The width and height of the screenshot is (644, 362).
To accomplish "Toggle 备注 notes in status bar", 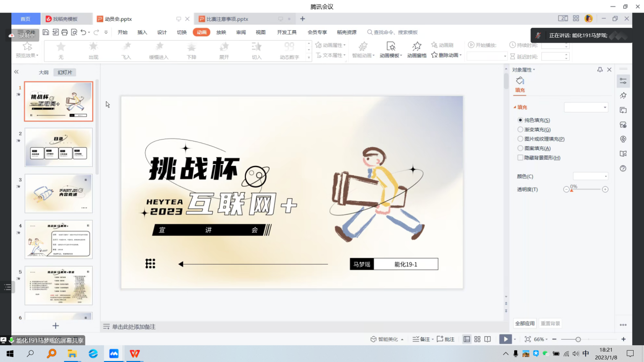I will point(422,339).
